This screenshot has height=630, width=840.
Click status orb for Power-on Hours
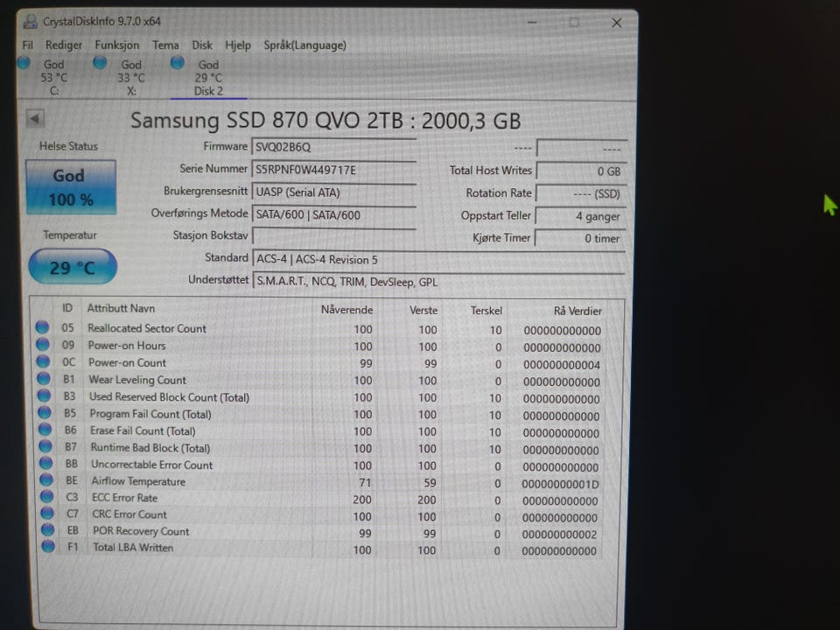point(43,345)
